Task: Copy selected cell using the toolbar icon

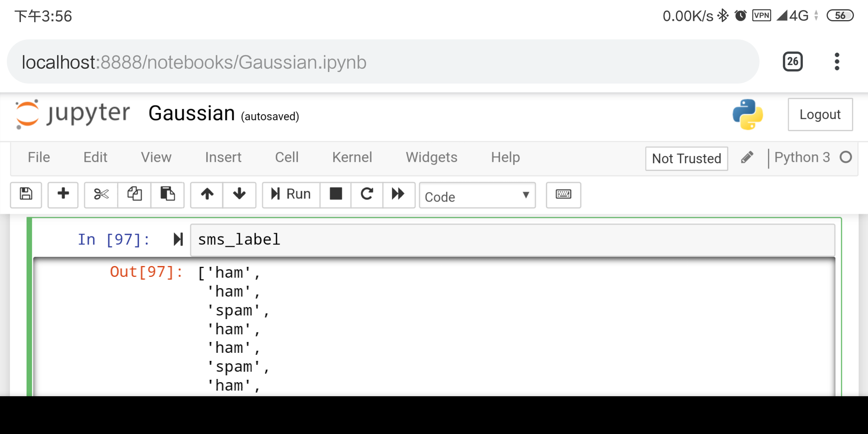Action: point(134,194)
